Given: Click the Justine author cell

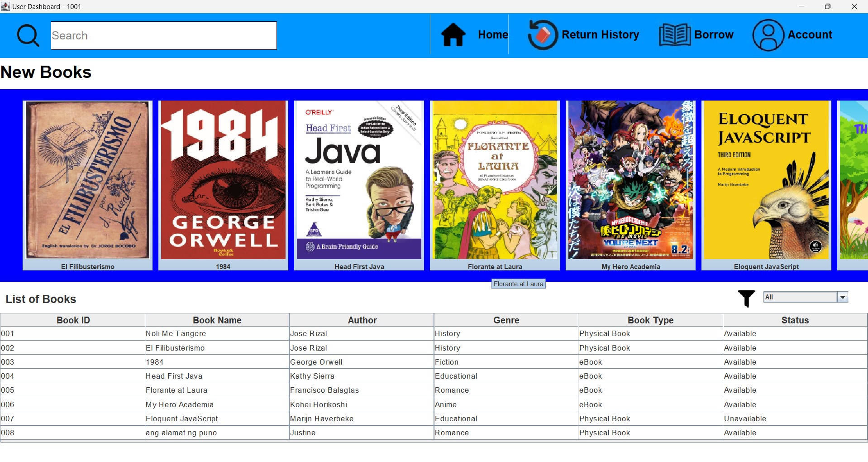Looking at the screenshot, I should (362, 433).
